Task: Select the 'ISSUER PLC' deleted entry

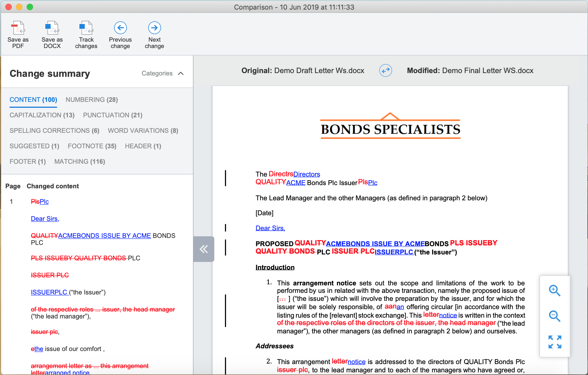Action: tap(50, 275)
